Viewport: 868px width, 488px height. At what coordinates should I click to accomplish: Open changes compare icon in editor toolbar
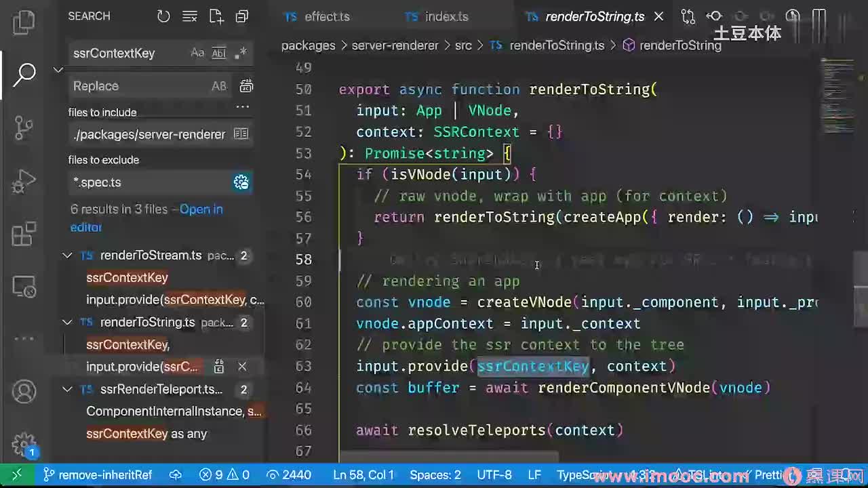(x=688, y=16)
